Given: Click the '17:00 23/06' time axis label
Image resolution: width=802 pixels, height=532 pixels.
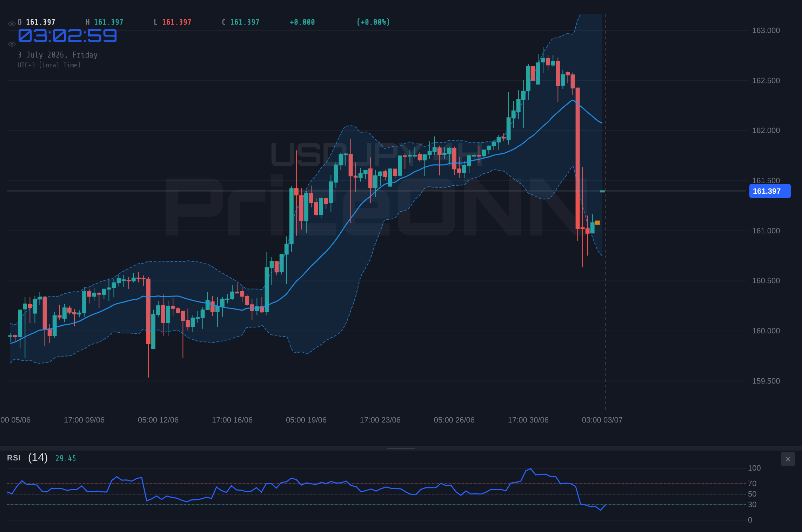Looking at the screenshot, I should tap(380, 420).
